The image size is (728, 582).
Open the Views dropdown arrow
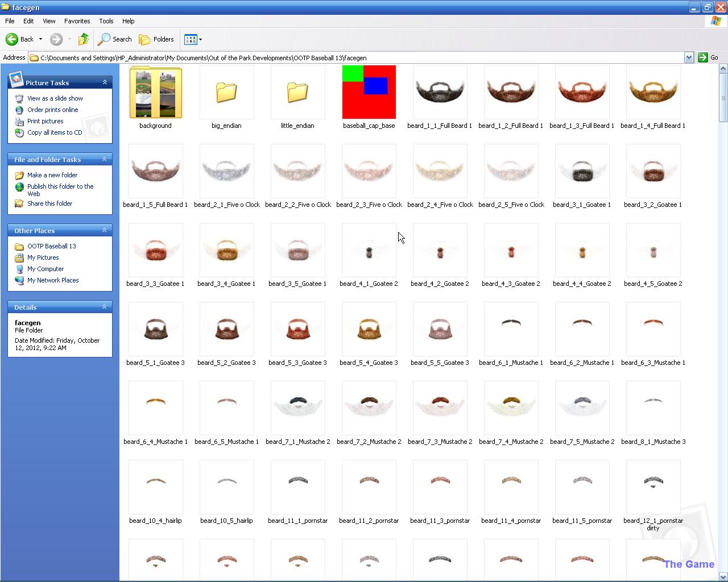[x=200, y=39]
